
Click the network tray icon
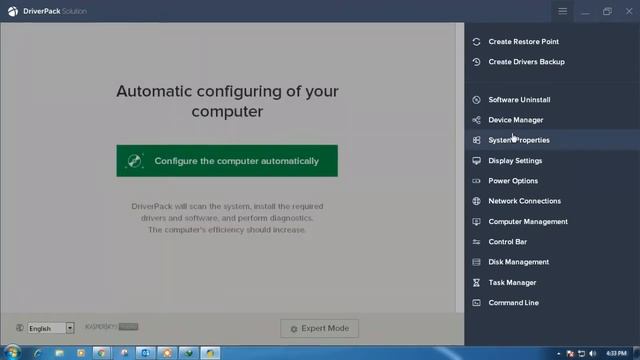(582, 353)
